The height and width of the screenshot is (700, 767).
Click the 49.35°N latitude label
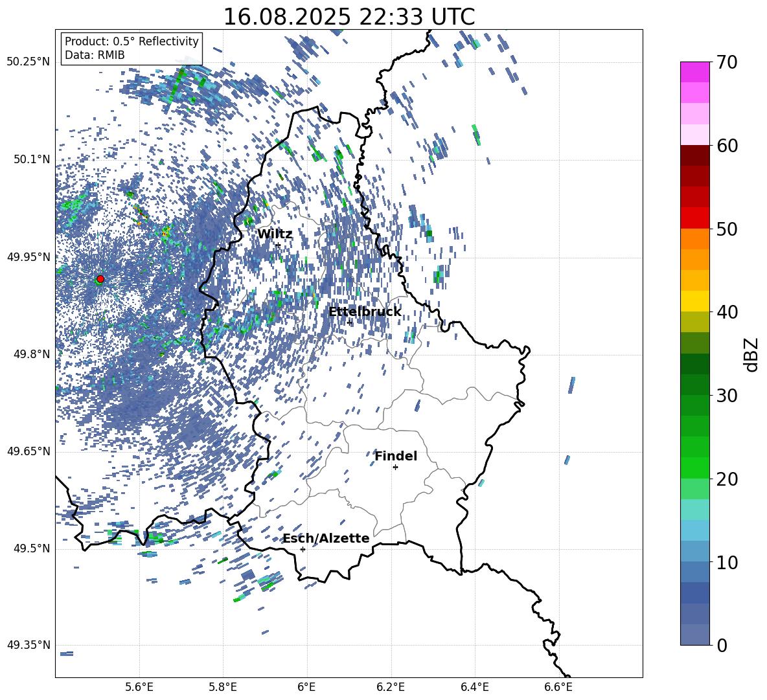29,645
